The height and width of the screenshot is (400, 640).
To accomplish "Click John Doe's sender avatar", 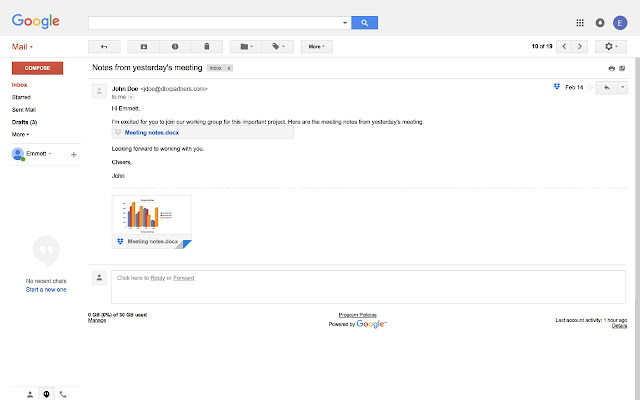I will coord(99,92).
